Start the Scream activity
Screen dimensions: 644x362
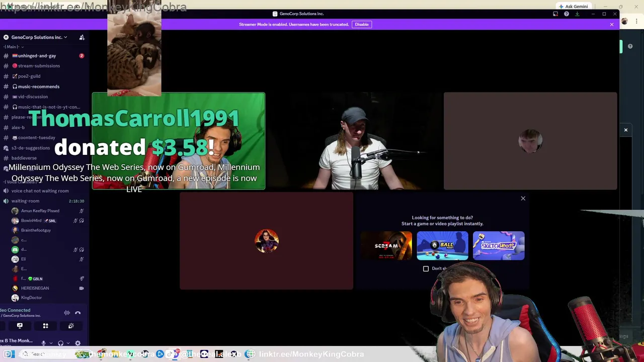(386, 246)
